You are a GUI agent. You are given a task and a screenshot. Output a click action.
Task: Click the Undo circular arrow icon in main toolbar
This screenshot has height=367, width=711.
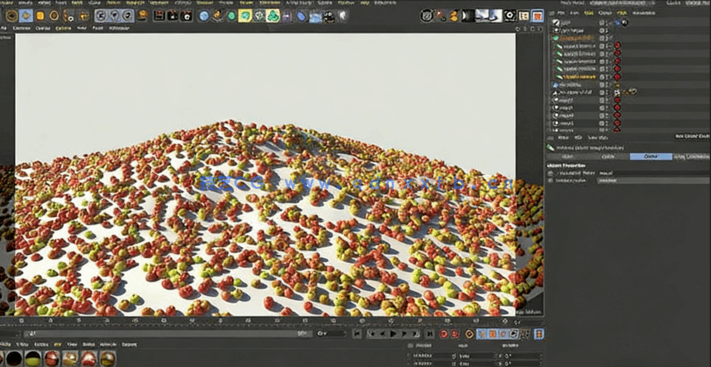[x=11, y=16]
